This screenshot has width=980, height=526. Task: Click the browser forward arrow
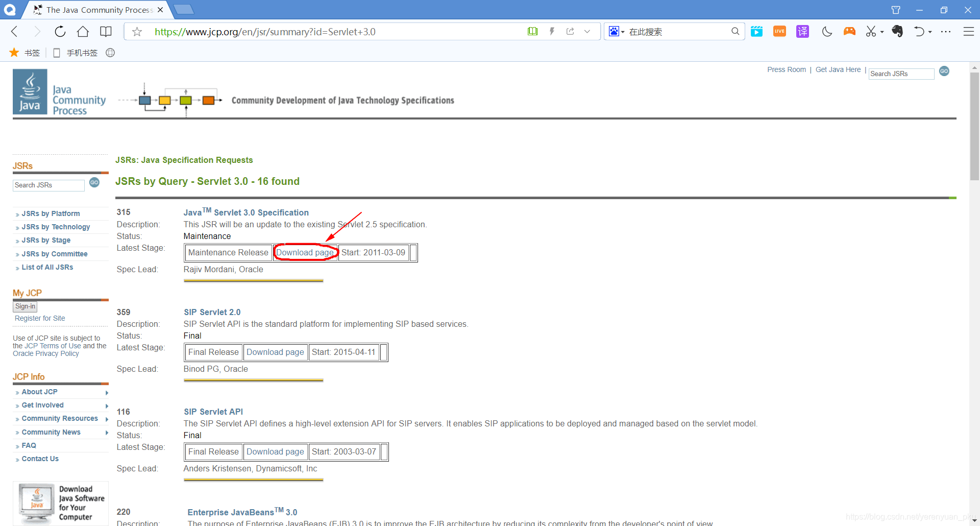click(37, 32)
